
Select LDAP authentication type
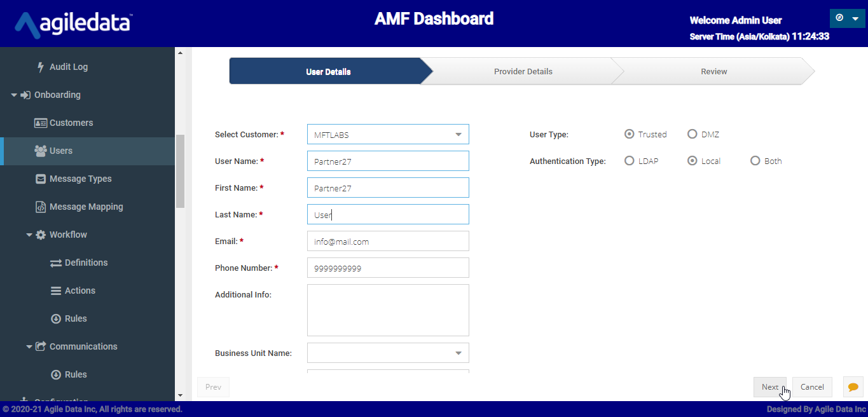click(x=630, y=161)
